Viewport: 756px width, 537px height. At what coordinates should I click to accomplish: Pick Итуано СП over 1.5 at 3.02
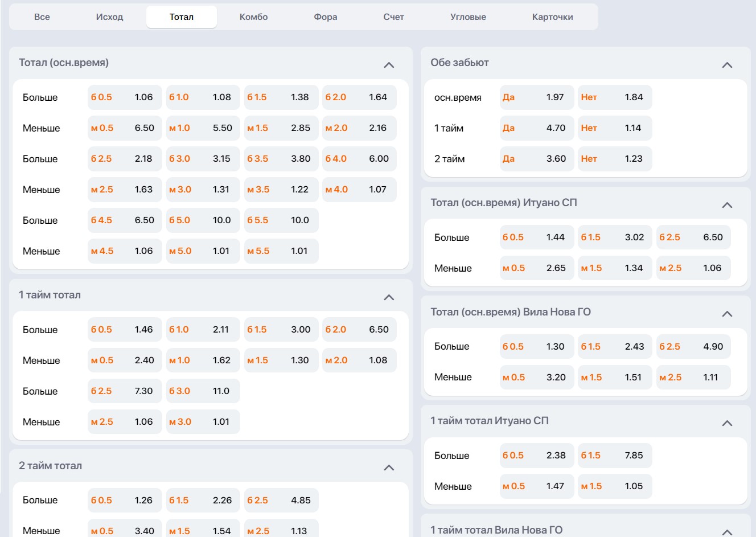click(615, 237)
